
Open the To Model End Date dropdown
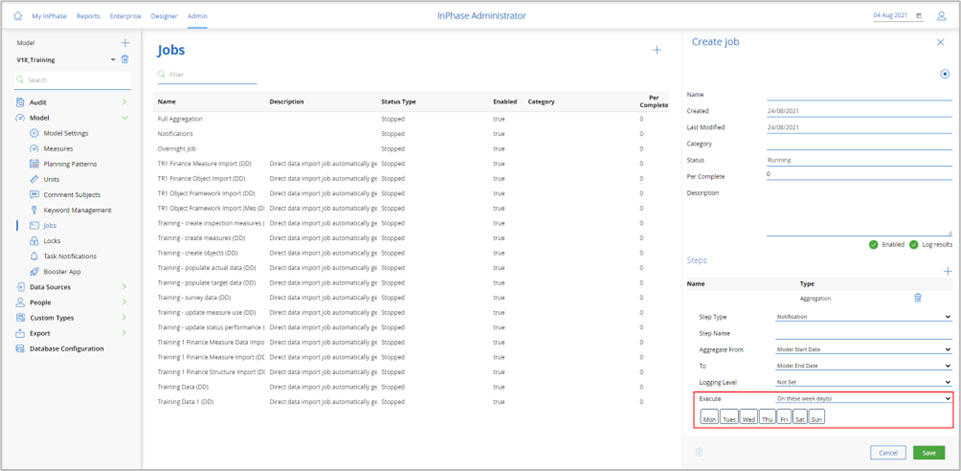(x=863, y=366)
